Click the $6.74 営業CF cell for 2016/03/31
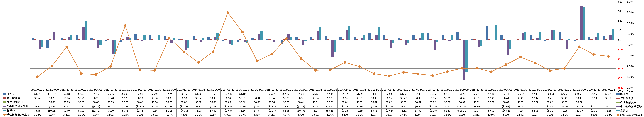This screenshot has width=644, height=117. tap(316, 111)
